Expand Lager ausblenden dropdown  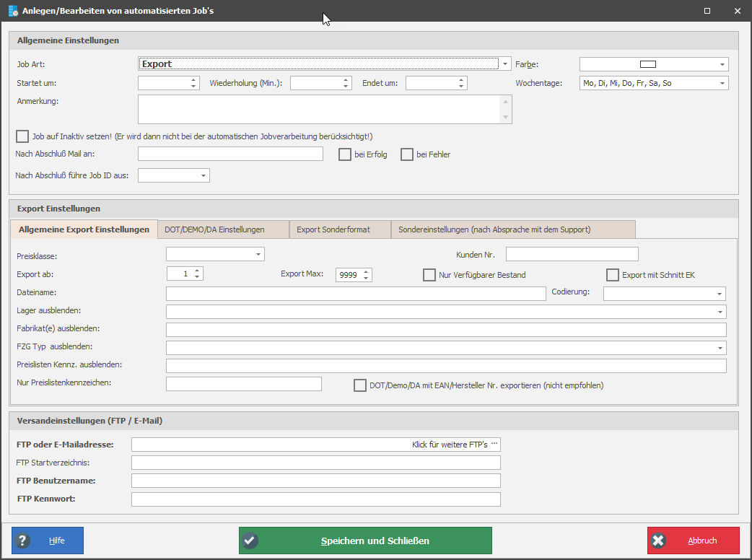720,312
